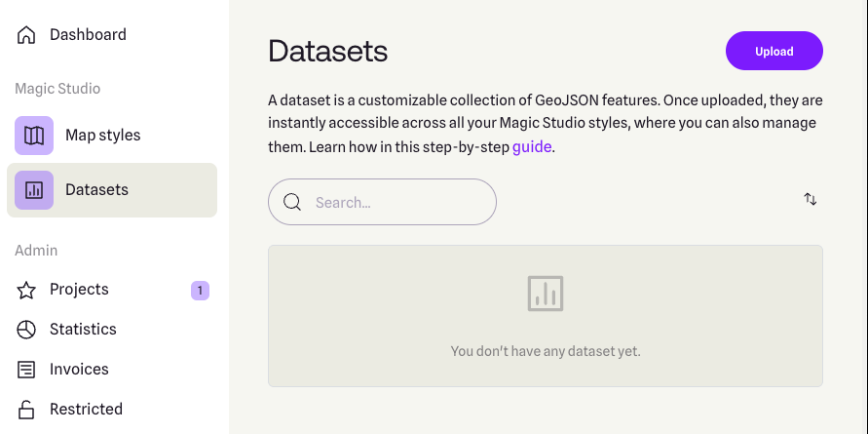Click the Upload button
The width and height of the screenshot is (868, 434).
(774, 51)
